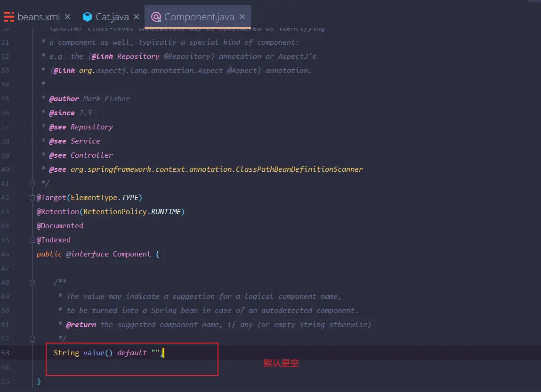The image size is (541, 392).
Task: Click the @author Mark Fisher line
Action: 89,99
